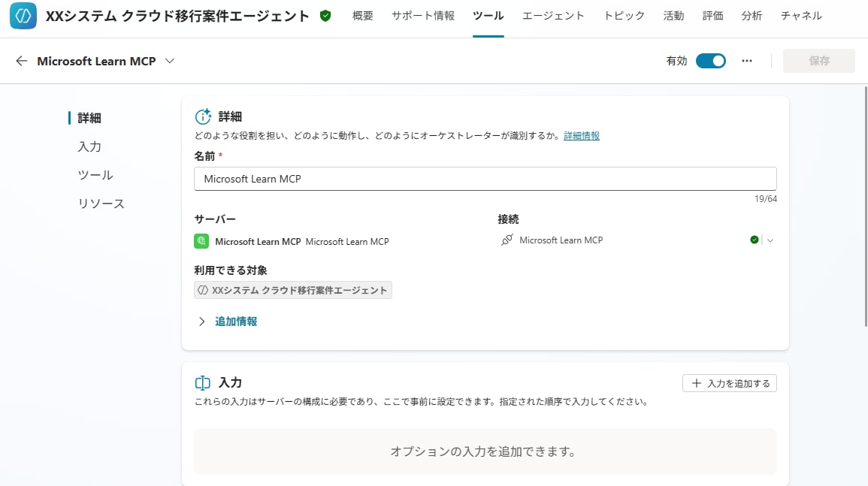Click the Microsoft Learn MCP page title
Image resolution: width=868 pixels, height=486 pixels.
[96, 61]
